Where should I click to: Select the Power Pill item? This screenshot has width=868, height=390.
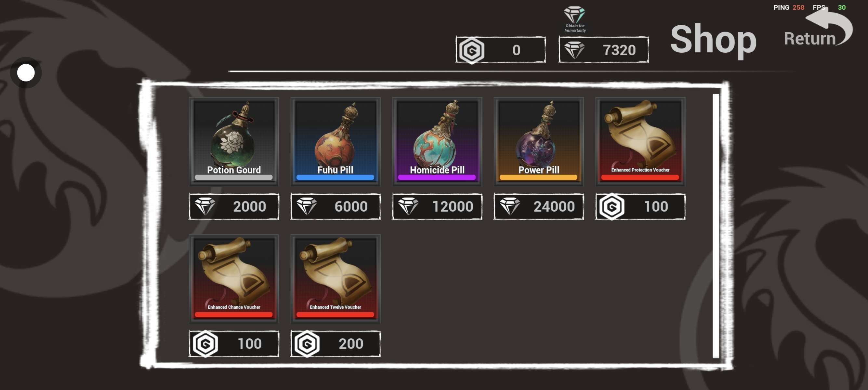pos(538,141)
